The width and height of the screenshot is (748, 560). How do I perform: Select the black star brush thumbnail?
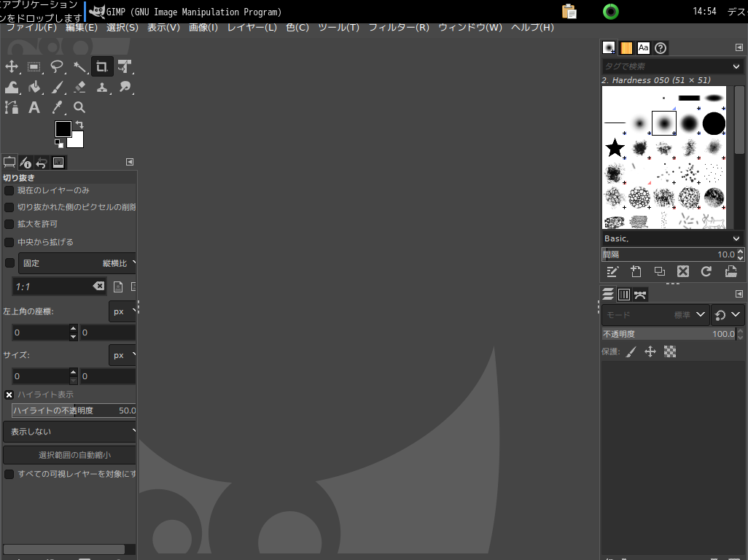tap(615, 148)
